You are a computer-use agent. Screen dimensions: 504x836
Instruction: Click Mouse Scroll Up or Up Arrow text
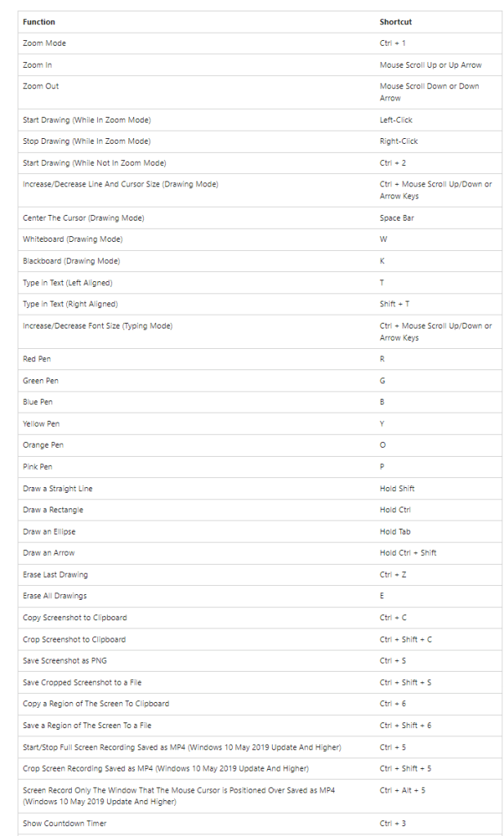pos(430,65)
